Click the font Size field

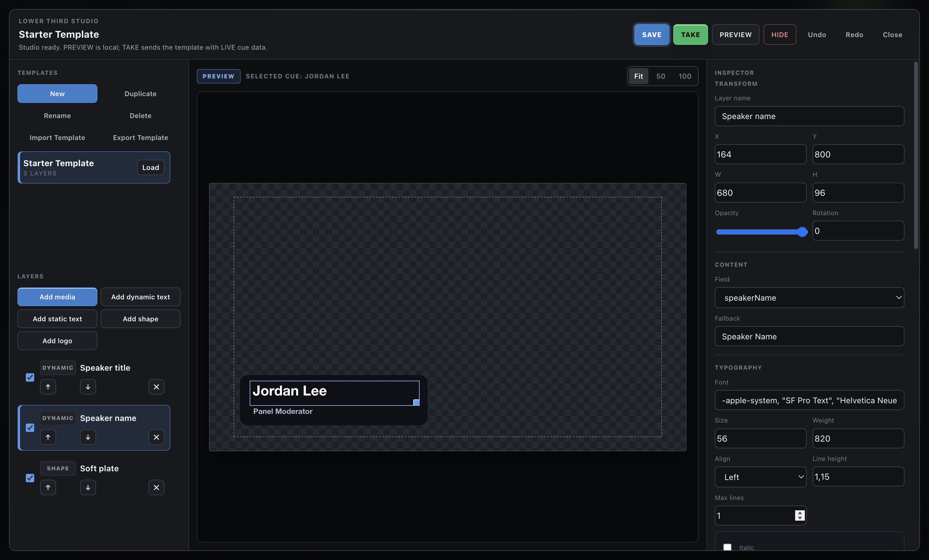(761, 439)
